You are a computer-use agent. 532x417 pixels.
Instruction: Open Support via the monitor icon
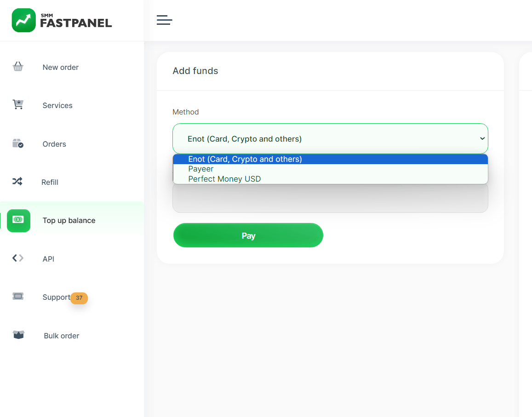pos(17,297)
